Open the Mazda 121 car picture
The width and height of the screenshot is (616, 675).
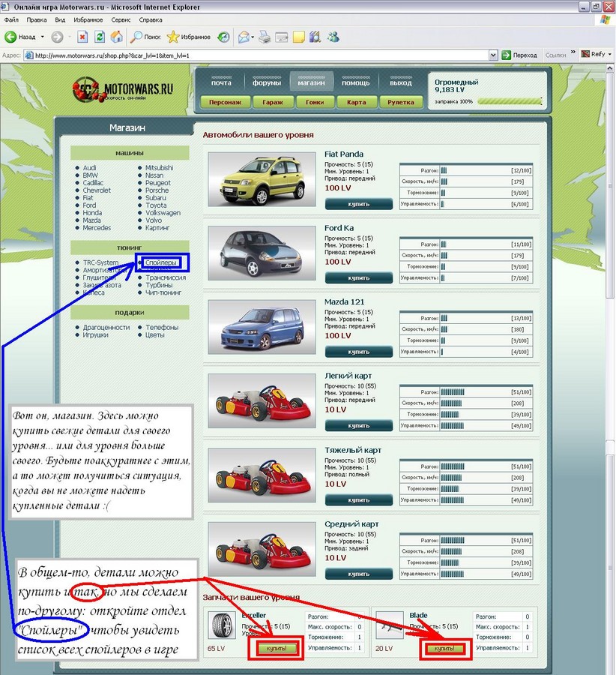(x=262, y=327)
